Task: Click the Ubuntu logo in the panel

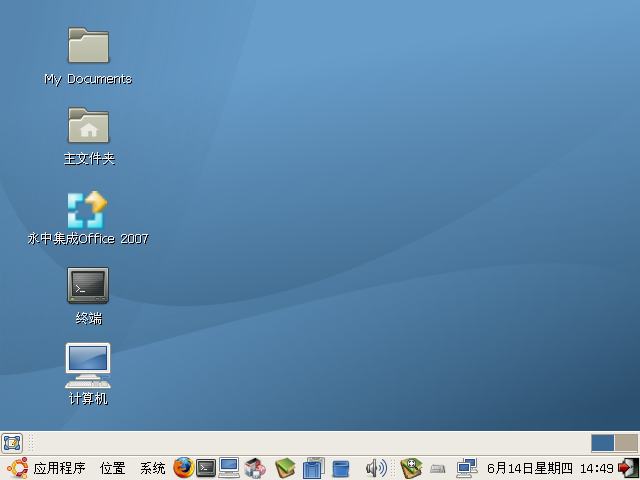Action: click(18, 468)
